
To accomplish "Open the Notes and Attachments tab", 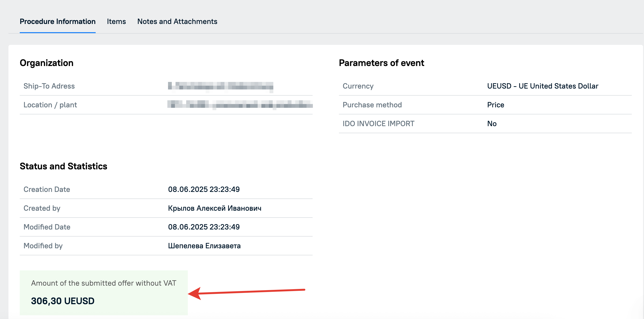I will [x=177, y=21].
